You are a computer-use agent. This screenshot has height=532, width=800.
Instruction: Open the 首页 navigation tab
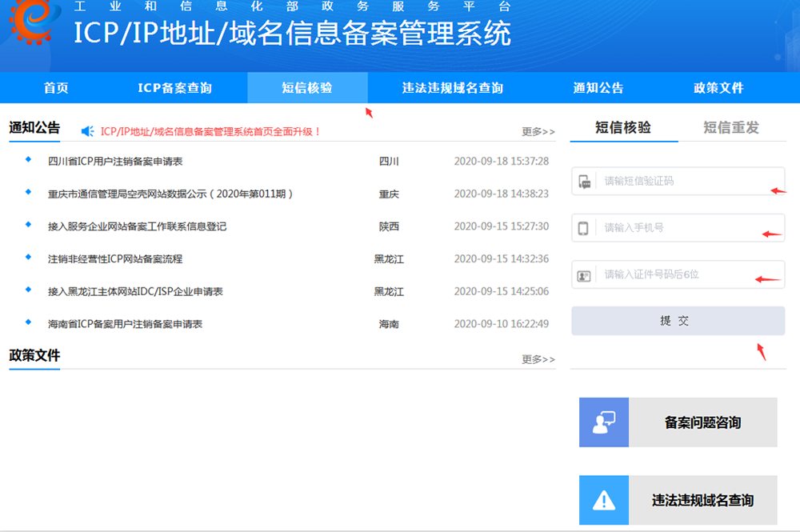click(x=56, y=88)
